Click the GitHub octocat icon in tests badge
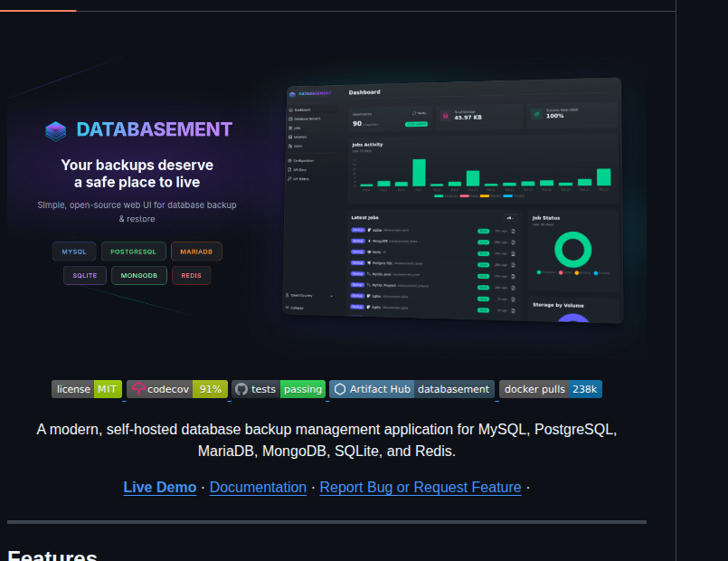The width and height of the screenshot is (728, 561). pyautogui.click(x=241, y=389)
